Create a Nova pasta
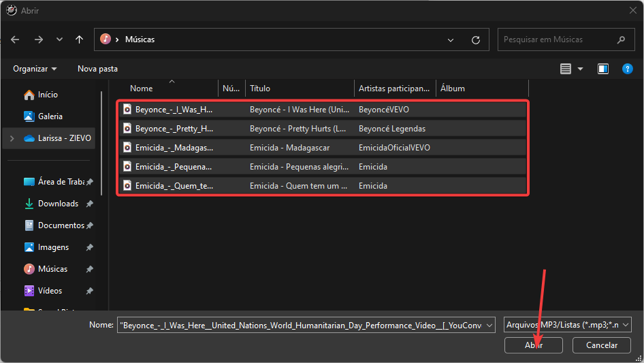 pyautogui.click(x=98, y=69)
